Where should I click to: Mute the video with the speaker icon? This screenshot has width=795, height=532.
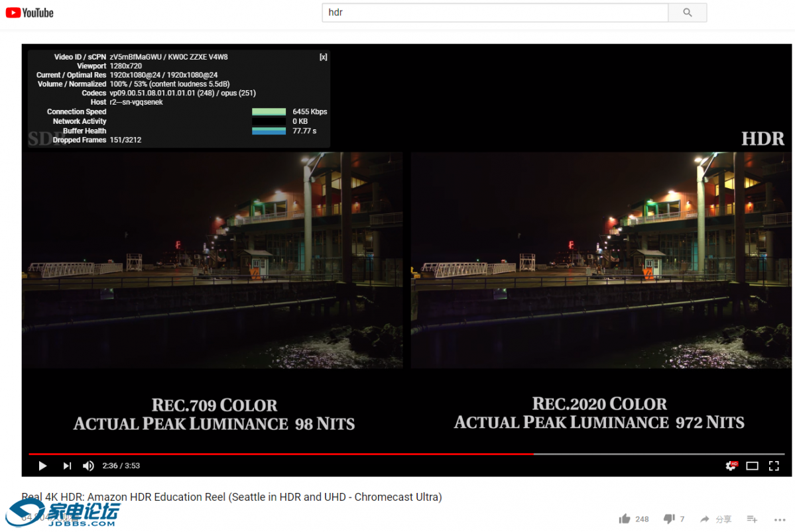click(88, 466)
